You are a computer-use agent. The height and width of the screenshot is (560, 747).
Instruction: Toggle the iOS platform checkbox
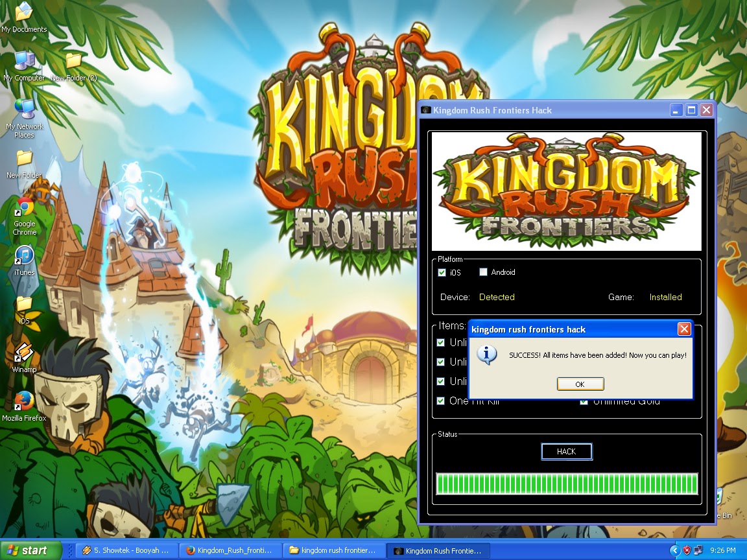442,272
